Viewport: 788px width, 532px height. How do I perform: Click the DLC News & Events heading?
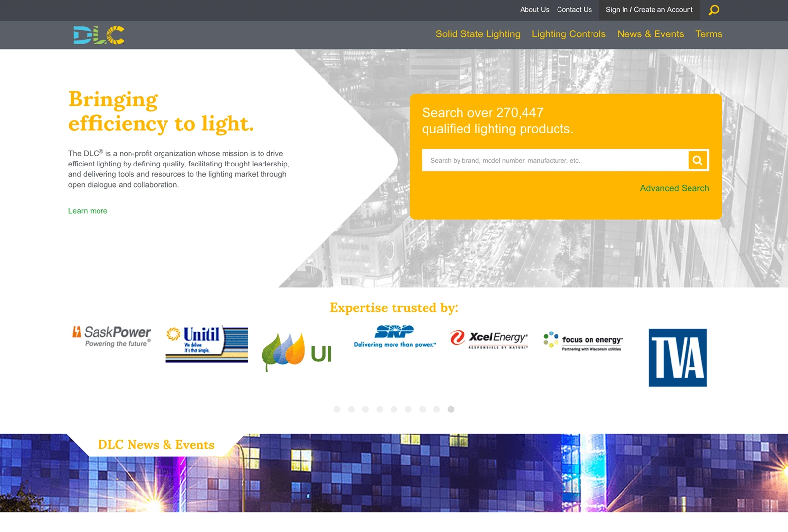point(156,445)
